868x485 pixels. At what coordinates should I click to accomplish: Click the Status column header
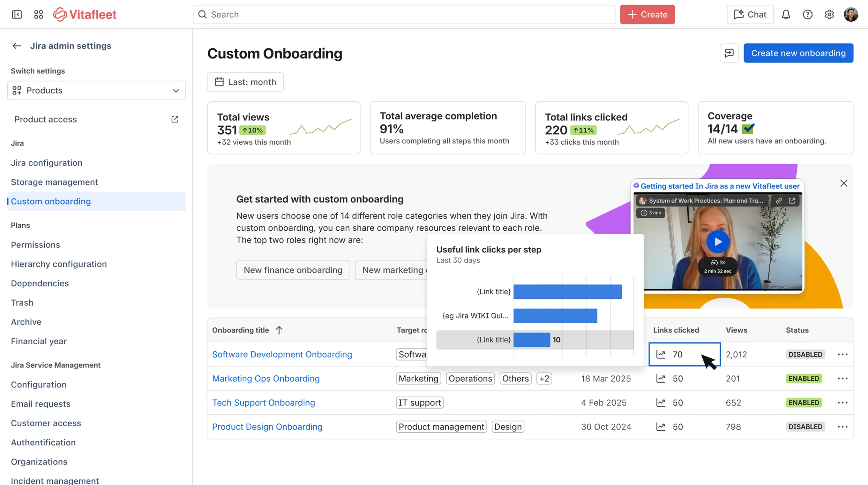coord(797,330)
